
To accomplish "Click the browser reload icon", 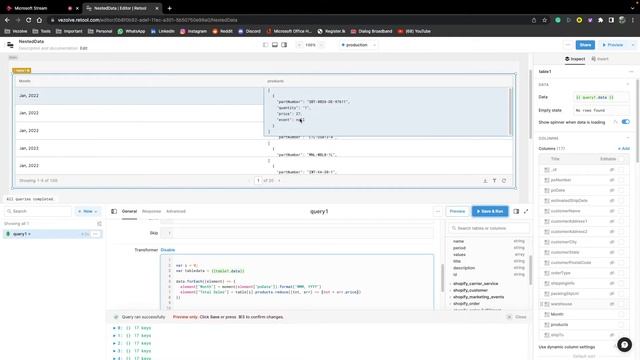I will (28, 20).
